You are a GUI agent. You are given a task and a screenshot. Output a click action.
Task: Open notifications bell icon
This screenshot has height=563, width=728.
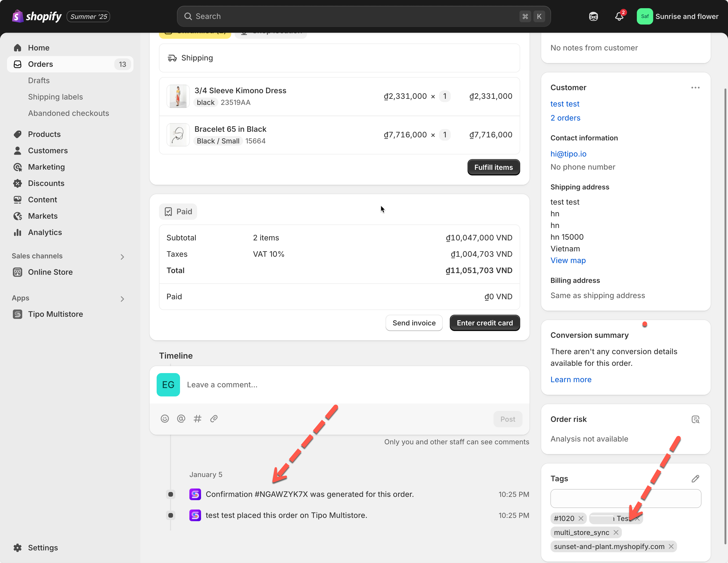619,16
